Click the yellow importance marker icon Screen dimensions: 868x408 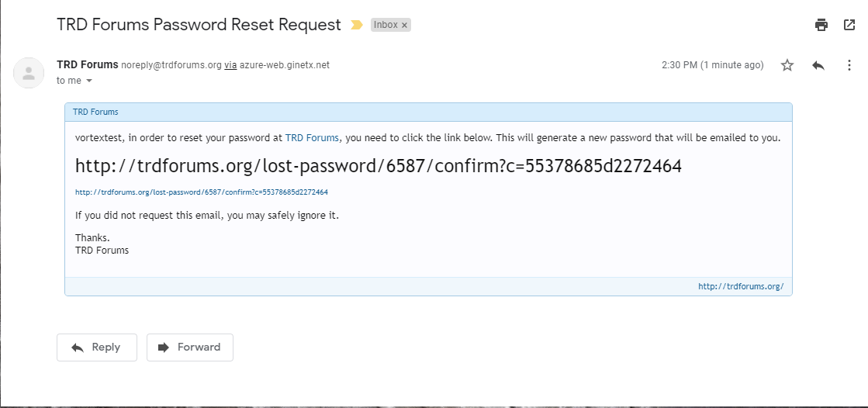[357, 25]
